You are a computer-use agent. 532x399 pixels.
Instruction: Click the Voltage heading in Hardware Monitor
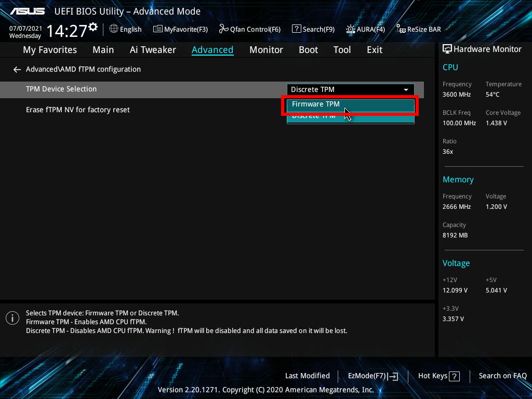[x=456, y=263]
